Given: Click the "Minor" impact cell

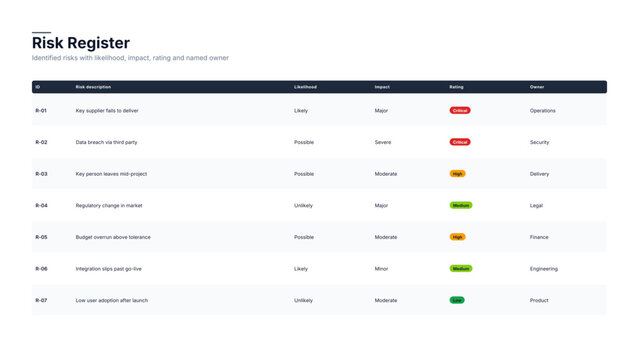Looking at the screenshot, I should click(x=381, y=269).
